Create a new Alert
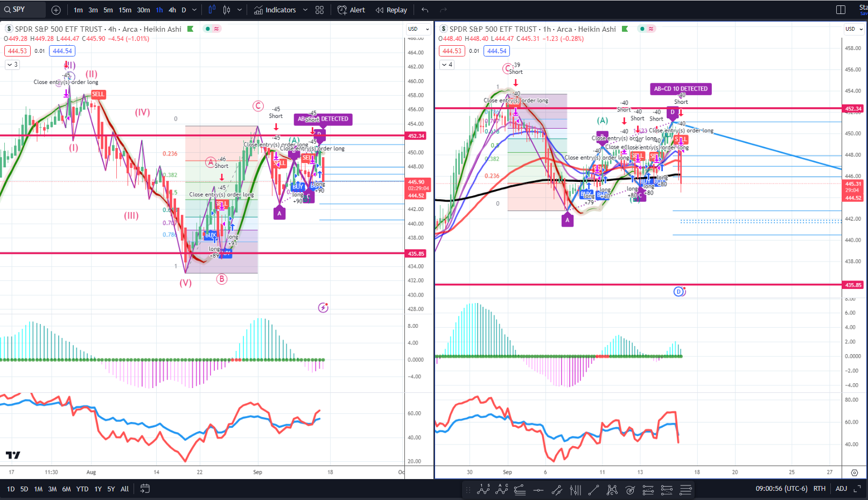 (x=351, y=10)
